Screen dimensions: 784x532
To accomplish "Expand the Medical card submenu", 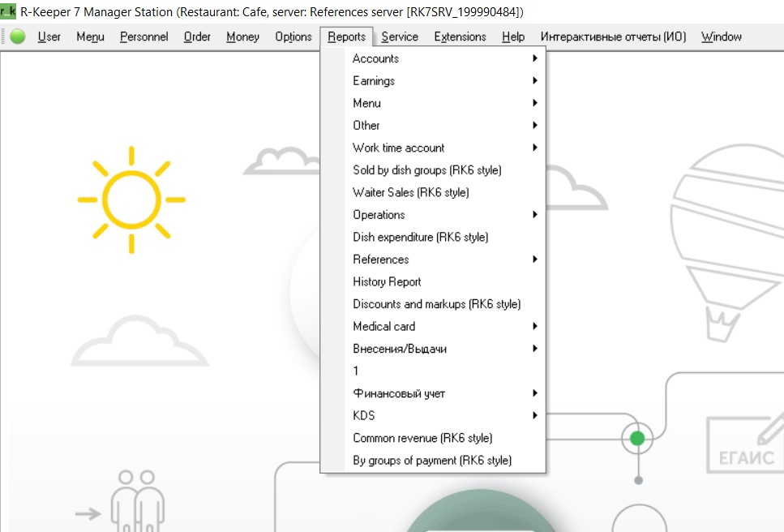I will 432,326.
